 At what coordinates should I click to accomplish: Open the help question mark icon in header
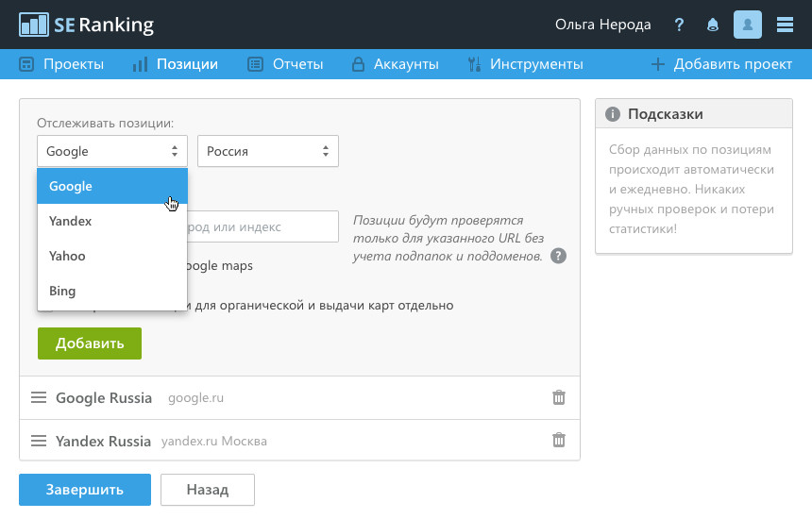[x=679, y=25]
